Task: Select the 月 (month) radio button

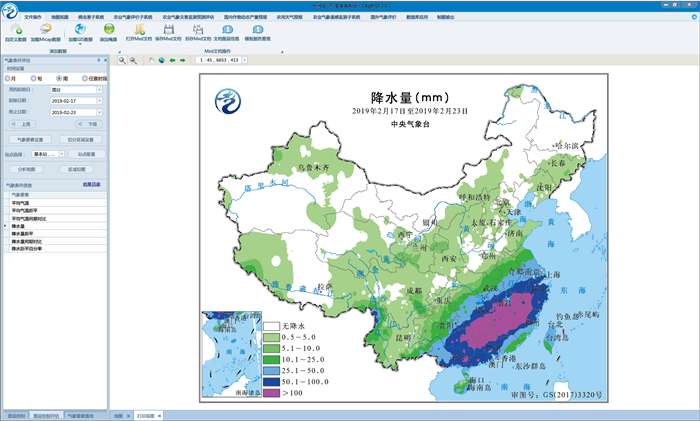Action: pos(7,78)
